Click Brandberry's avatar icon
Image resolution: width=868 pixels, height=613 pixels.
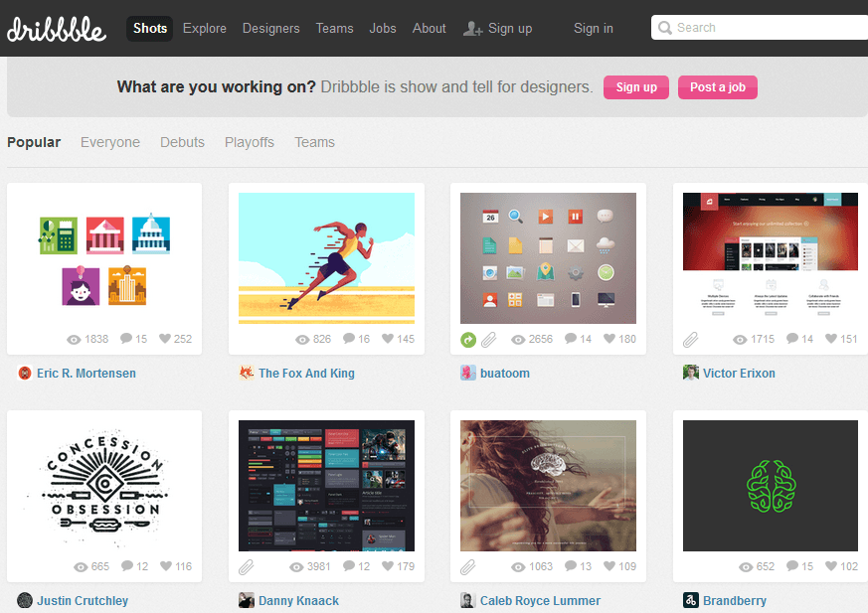pyautogui.click(x=691, y=600)
